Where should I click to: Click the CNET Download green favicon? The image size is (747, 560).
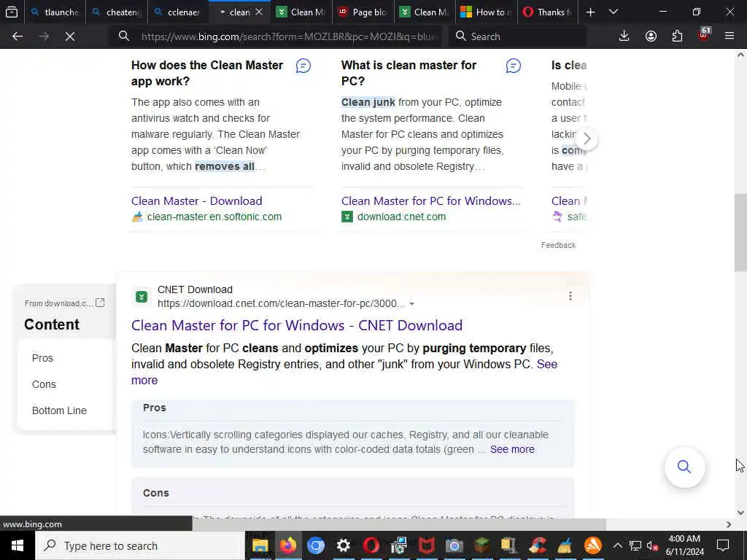pyautogui.click(x=142, y=297)
